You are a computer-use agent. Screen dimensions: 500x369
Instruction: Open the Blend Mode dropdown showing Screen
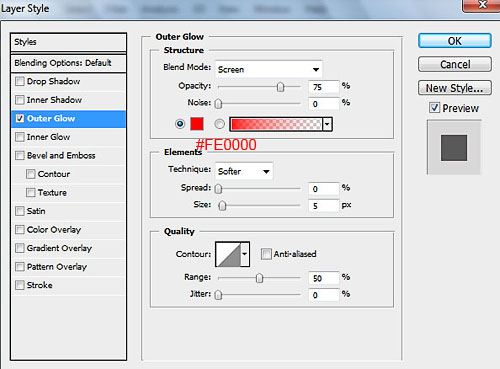pyautogui.click(x=269, y=69)
